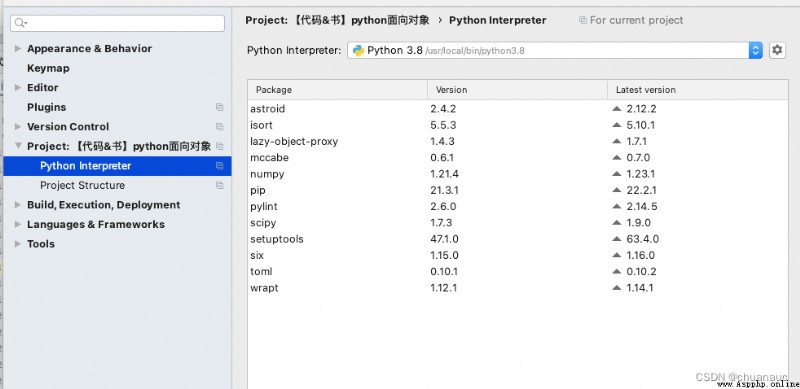This screenshot has width=800, height=389.
Task: Click the project-level icon beside Version Control
Action: [x=219, y=127]
